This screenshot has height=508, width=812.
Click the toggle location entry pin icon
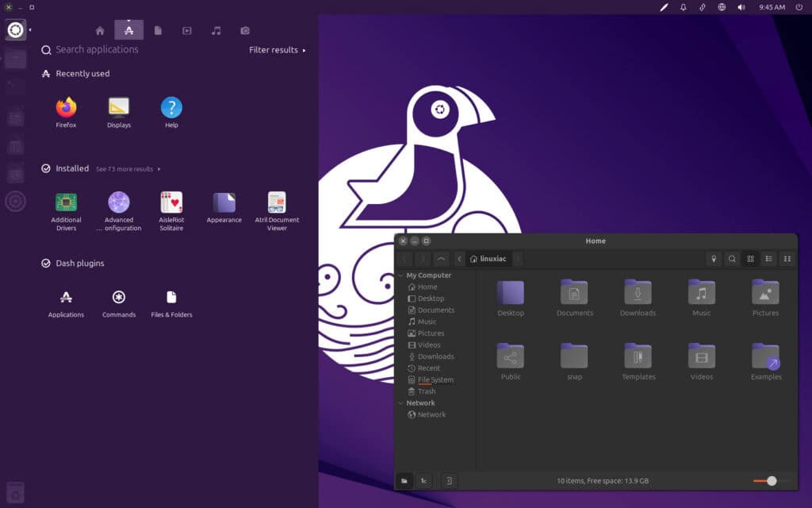tap(714, 259)
